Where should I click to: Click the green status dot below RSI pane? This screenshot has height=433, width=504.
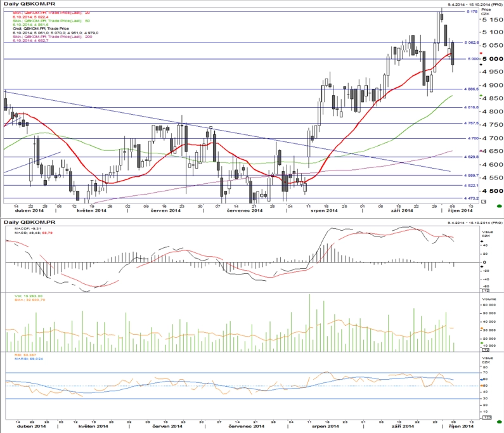pyautogui.click(x=499, y=422)
